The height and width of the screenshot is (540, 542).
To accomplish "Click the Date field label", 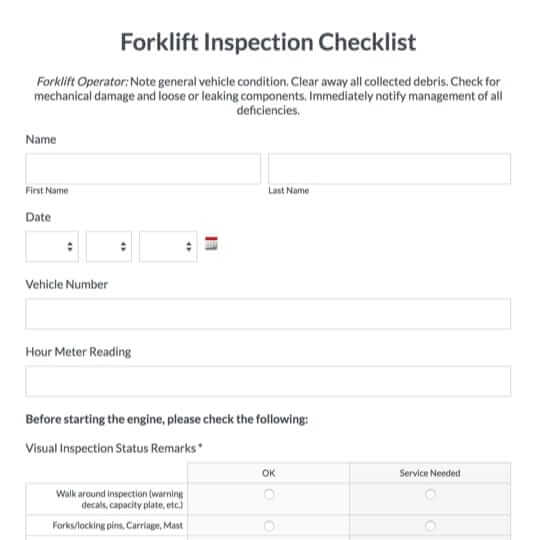I will [38, 217].
